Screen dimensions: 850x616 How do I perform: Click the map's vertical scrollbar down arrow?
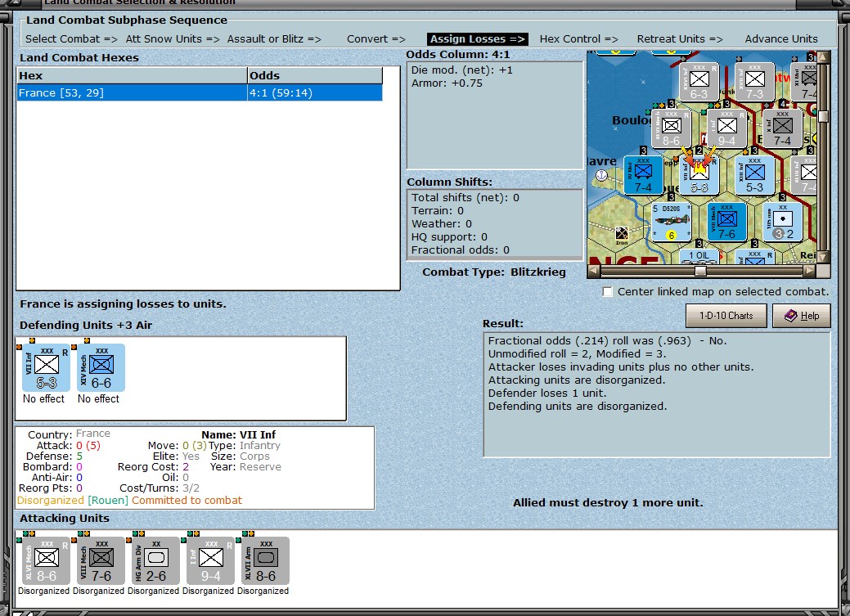[824, 257]
